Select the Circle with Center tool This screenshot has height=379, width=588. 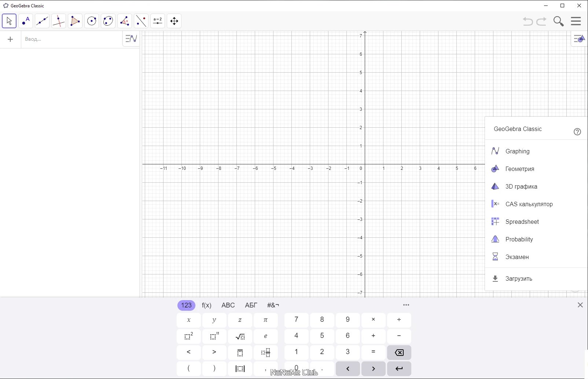pos(92,21)
